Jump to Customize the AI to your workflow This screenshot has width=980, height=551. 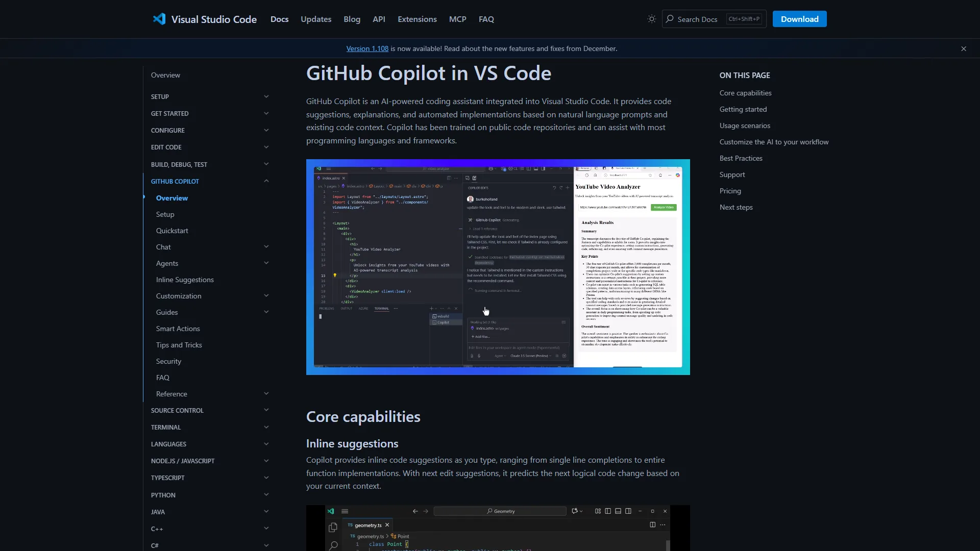click(x=774, y=142)
